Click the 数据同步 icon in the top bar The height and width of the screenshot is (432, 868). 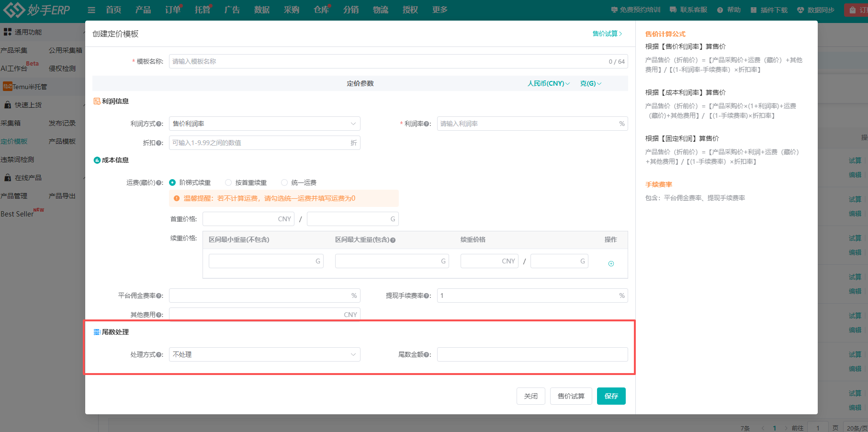pos(800,10)
